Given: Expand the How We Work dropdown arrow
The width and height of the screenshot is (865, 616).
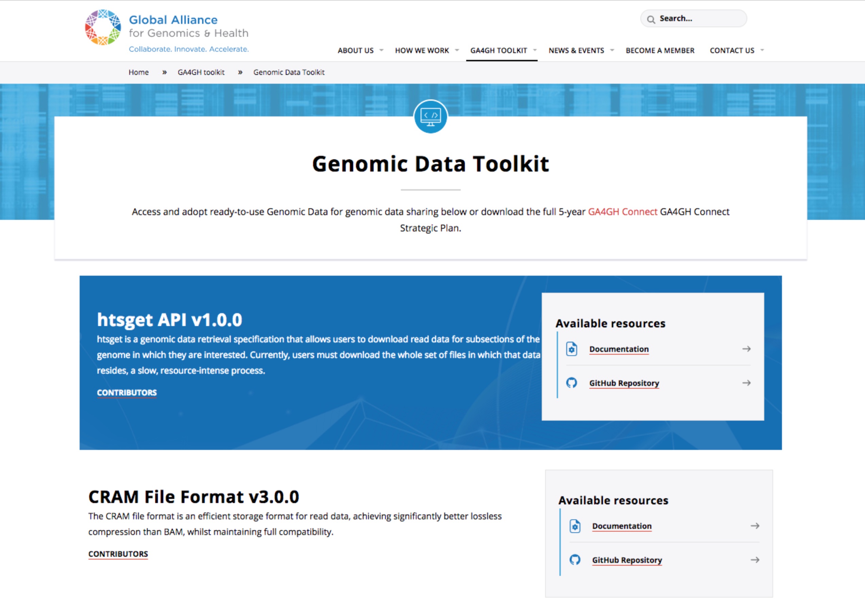Looking at the screenshot, I should (457, 50).
